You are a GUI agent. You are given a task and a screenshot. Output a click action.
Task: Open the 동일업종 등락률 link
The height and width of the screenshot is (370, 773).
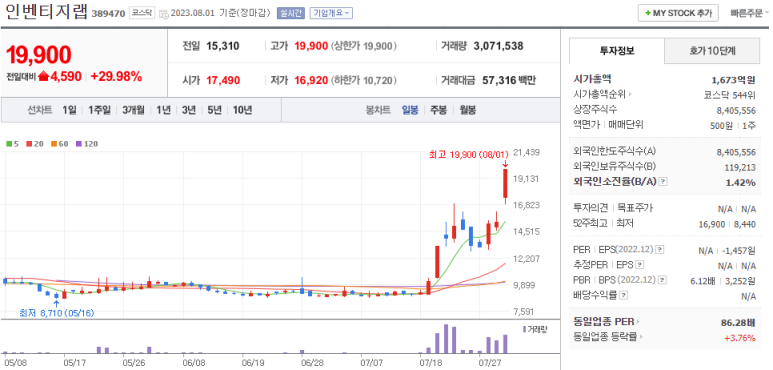(x=606, y=337)
